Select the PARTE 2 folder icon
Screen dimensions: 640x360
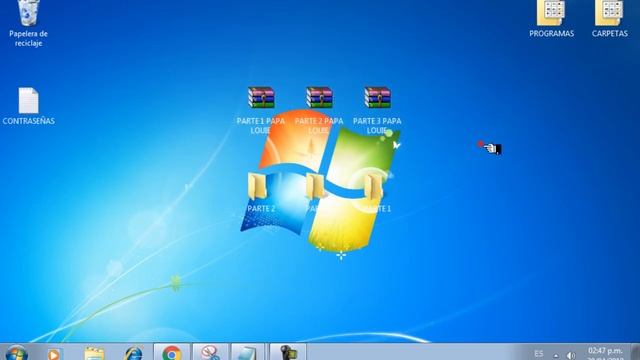[x=257, y=187]
